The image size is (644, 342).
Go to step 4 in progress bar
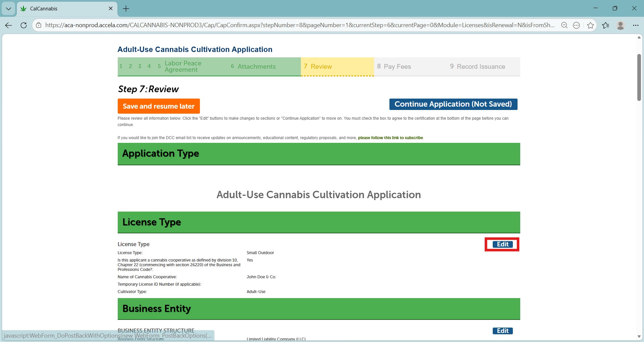click(x=149, y=66)
